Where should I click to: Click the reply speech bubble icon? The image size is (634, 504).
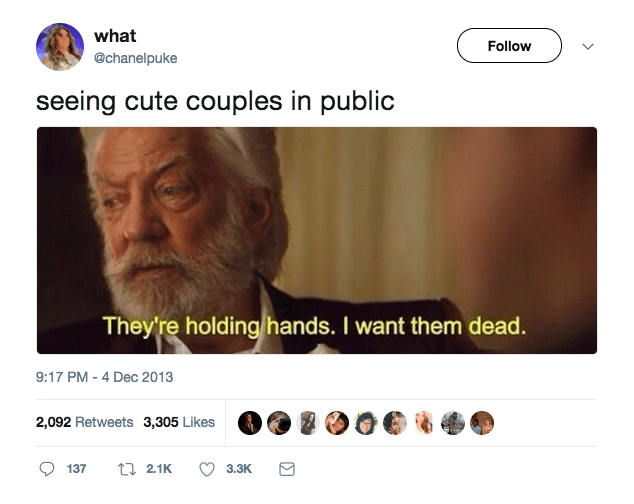pyautogui.click(x=46, y=469)
